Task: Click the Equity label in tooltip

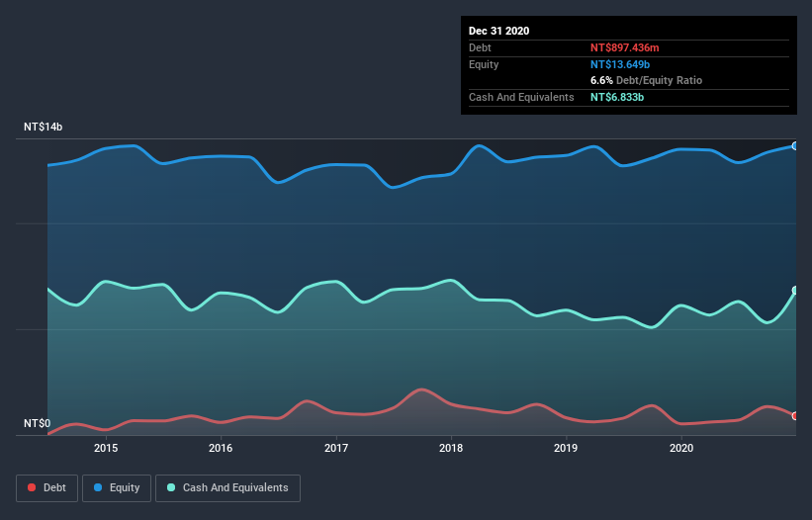Action: click(x=484, y=64)
